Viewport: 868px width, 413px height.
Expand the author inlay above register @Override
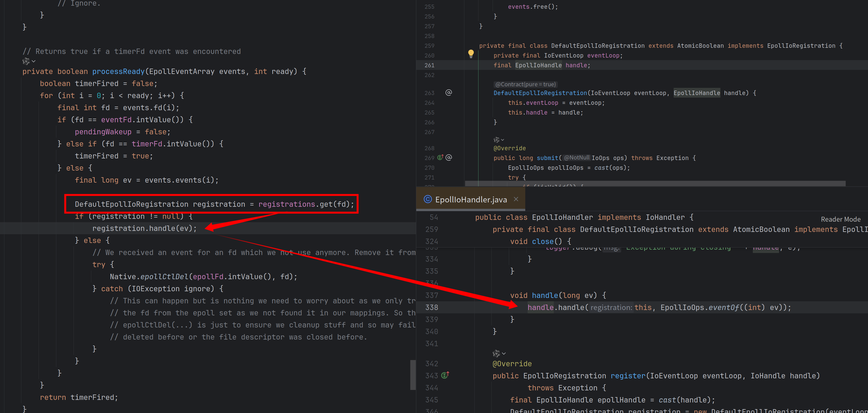499,353
